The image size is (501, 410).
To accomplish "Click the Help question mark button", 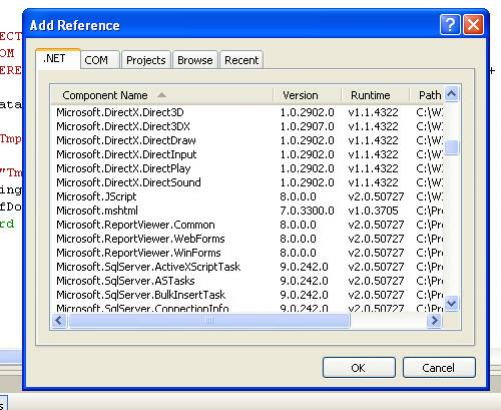I will (450, 25).
